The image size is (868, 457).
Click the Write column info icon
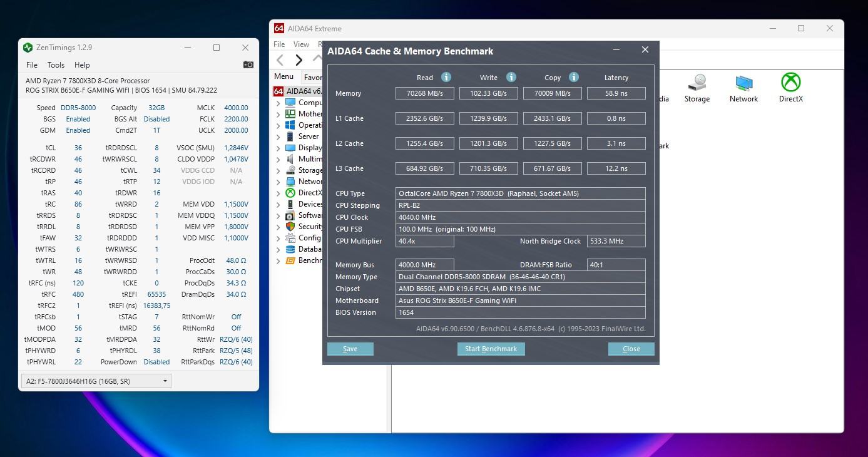(511, 77)
